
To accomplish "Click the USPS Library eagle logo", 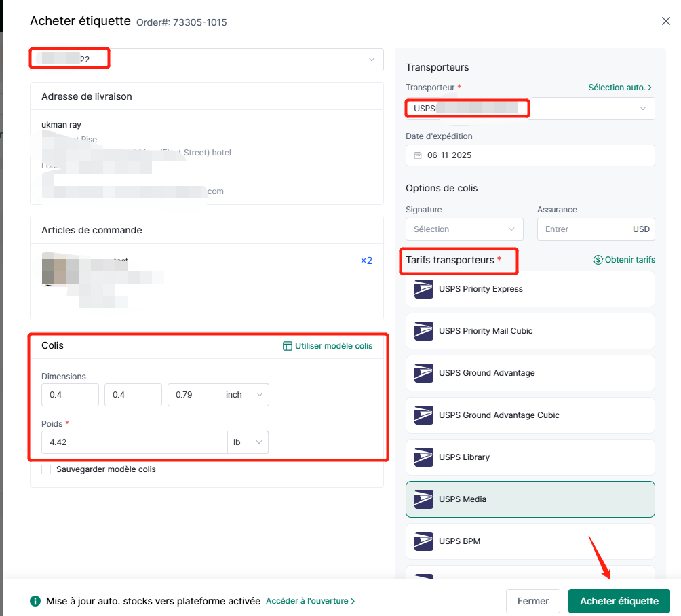I will [423, 457].
